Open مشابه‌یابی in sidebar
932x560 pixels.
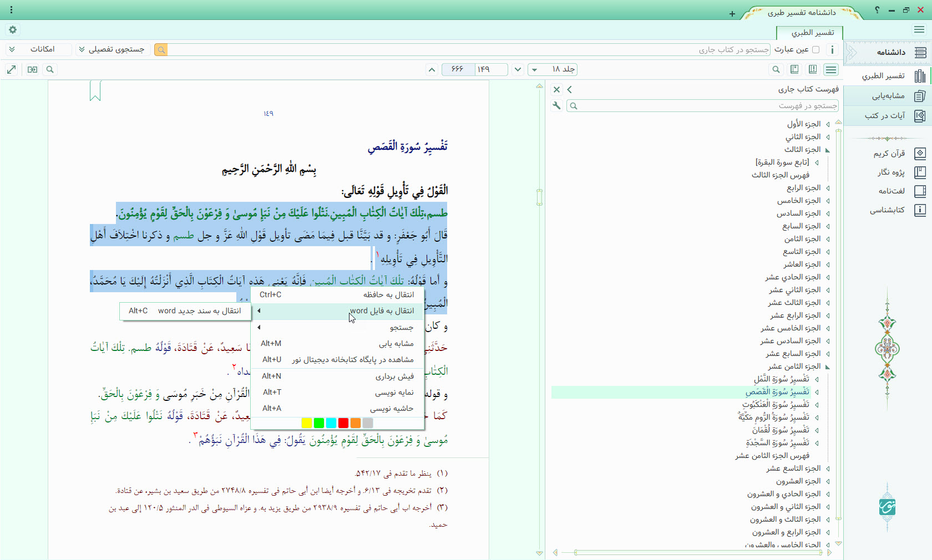tap(888, 96)
